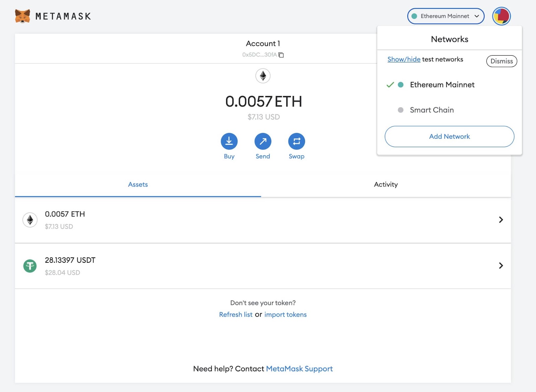
Task: Click the ETH asset row icon
Action: click(x=30, y=220)
